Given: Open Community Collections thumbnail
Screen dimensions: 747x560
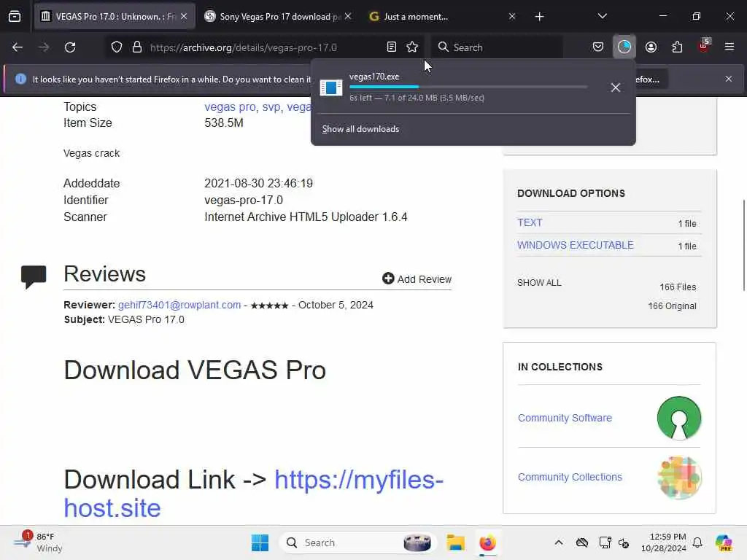Looking at the screenshot, I should 679,477.
